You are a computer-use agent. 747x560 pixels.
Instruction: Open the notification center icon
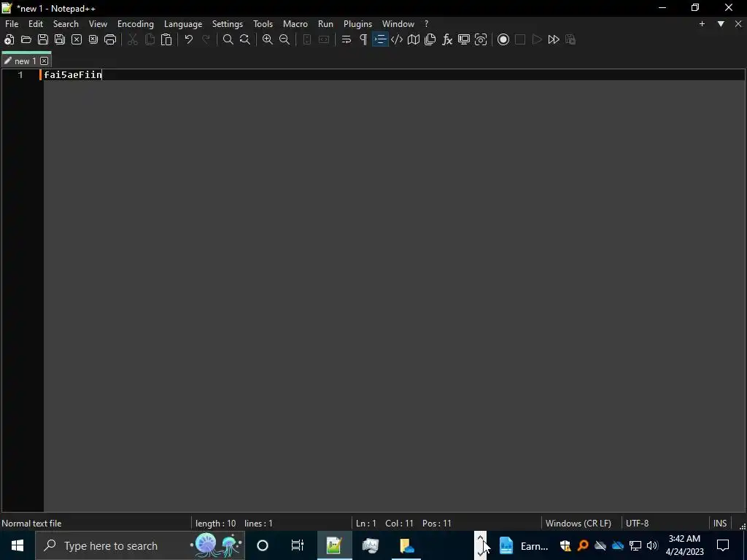[x=723, y=545]
